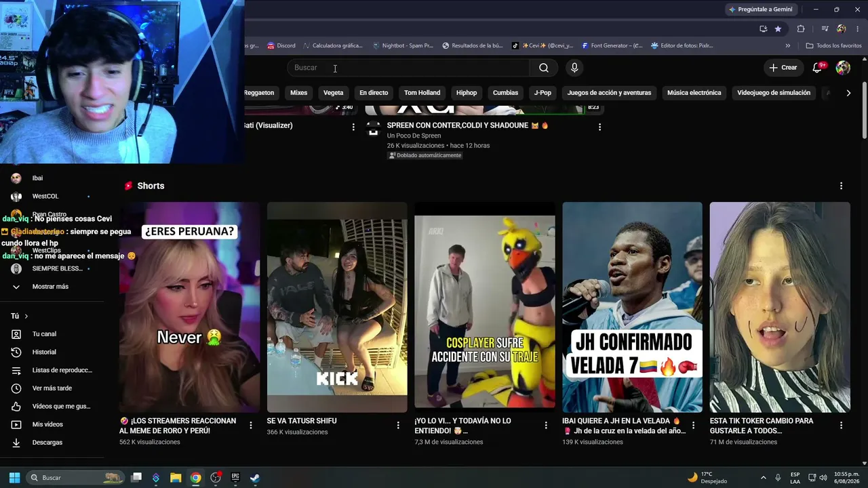Click the YouTube Buscar search field

tap(408, 68)
